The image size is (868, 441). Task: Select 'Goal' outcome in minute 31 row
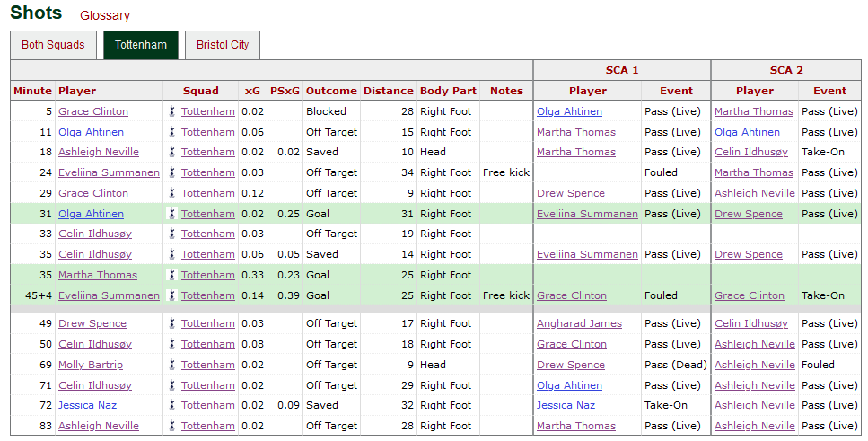tap(318, 213)
